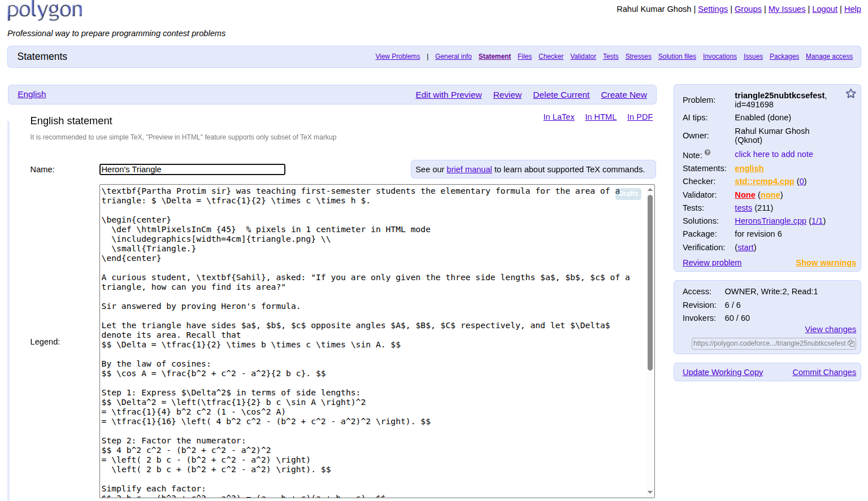Screen dimensions: 868x501
Task: Click the help icon beside Note
Action: [708, 153]
